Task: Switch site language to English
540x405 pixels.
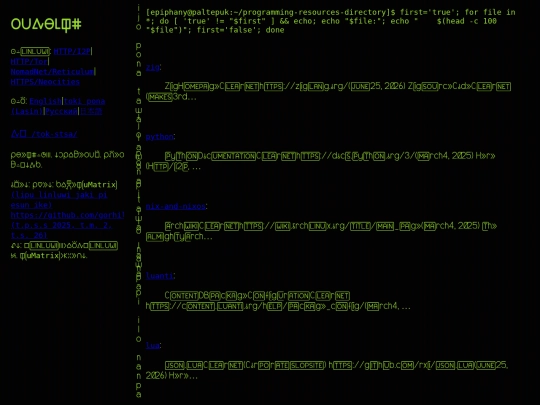Action: [x=45, y=101]
